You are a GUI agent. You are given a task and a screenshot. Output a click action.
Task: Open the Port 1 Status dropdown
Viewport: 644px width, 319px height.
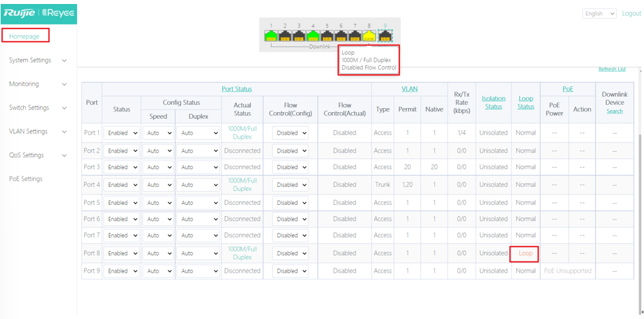pyautogui.click(x=121, y=133)
